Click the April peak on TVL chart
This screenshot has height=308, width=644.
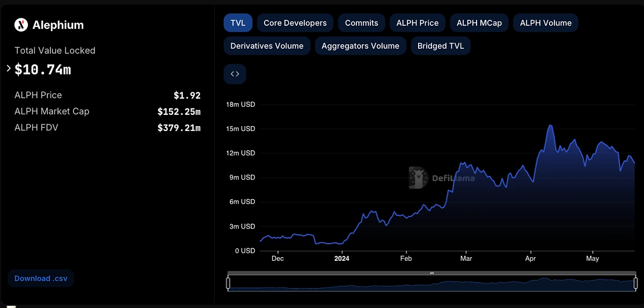pyautogui.click(x=550, y=126)
